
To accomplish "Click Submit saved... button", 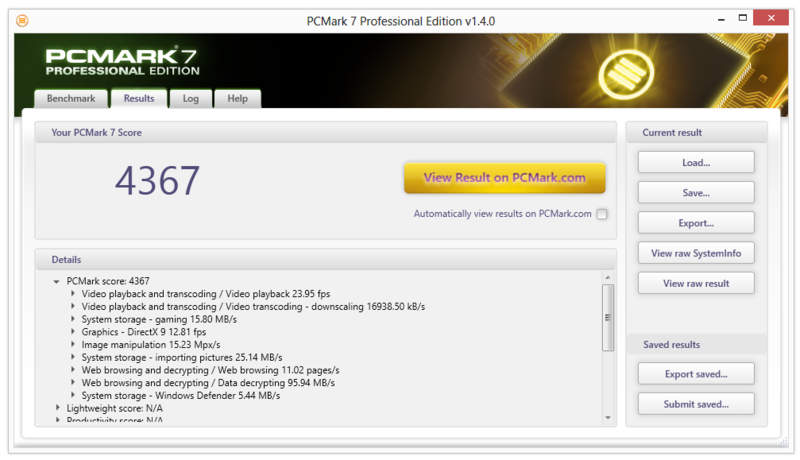I will pyautogui.click(x=696, y=404).
